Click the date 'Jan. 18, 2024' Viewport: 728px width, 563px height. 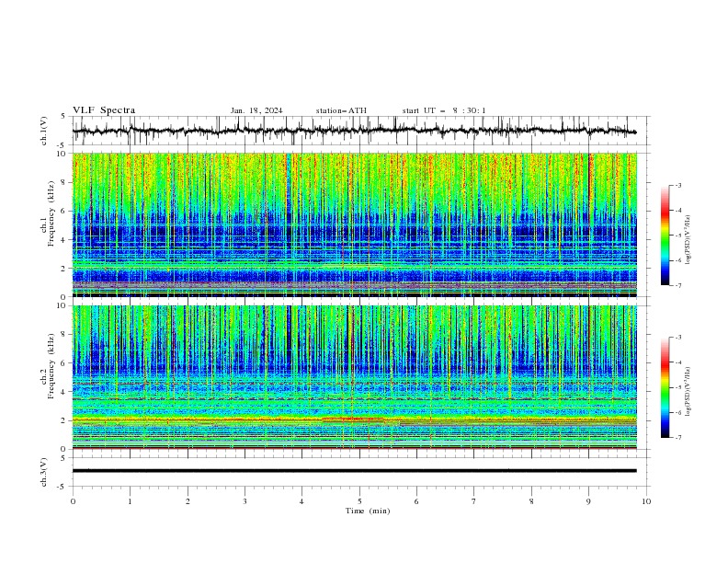(256, 110)
